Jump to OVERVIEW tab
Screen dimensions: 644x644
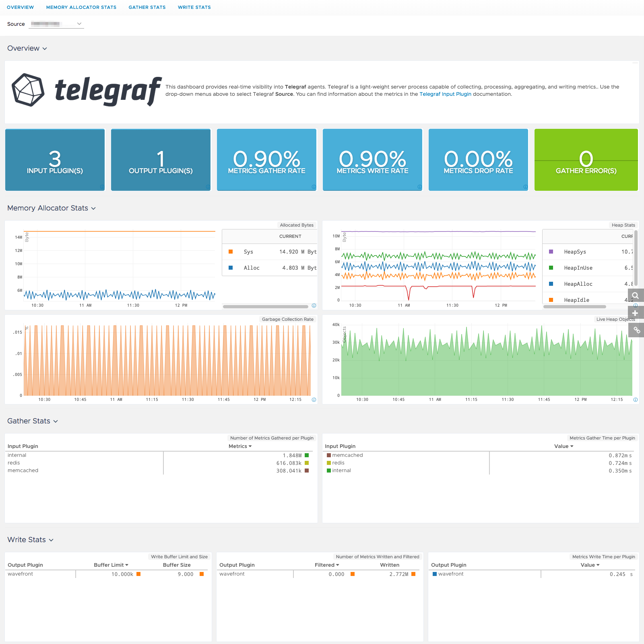tap(21, 7)
